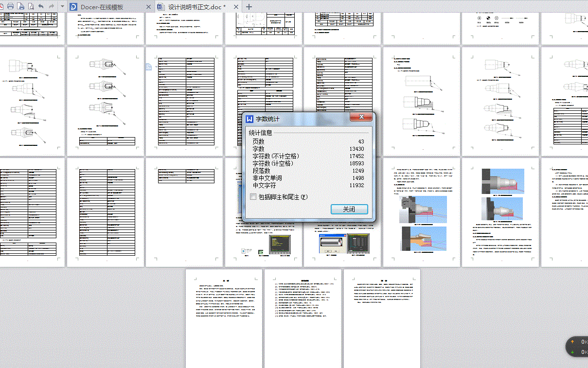Select the 非中文单词 value 1498
The image size is (588, 368).
click(358, 178)
